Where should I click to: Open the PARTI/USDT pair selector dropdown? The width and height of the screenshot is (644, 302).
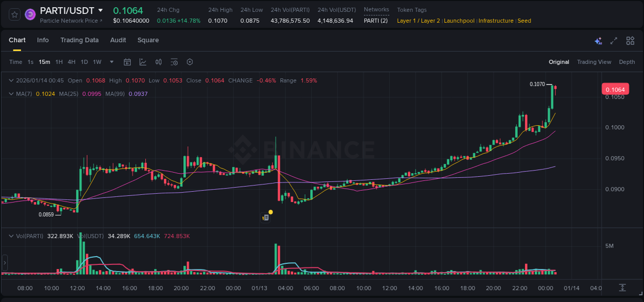[x=101, y=10]
